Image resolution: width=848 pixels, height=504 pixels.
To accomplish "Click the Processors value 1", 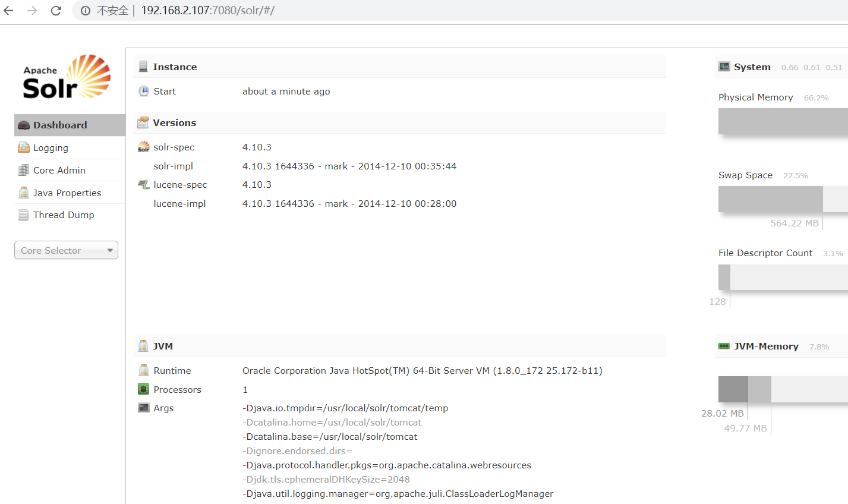I will pos(245,390).
